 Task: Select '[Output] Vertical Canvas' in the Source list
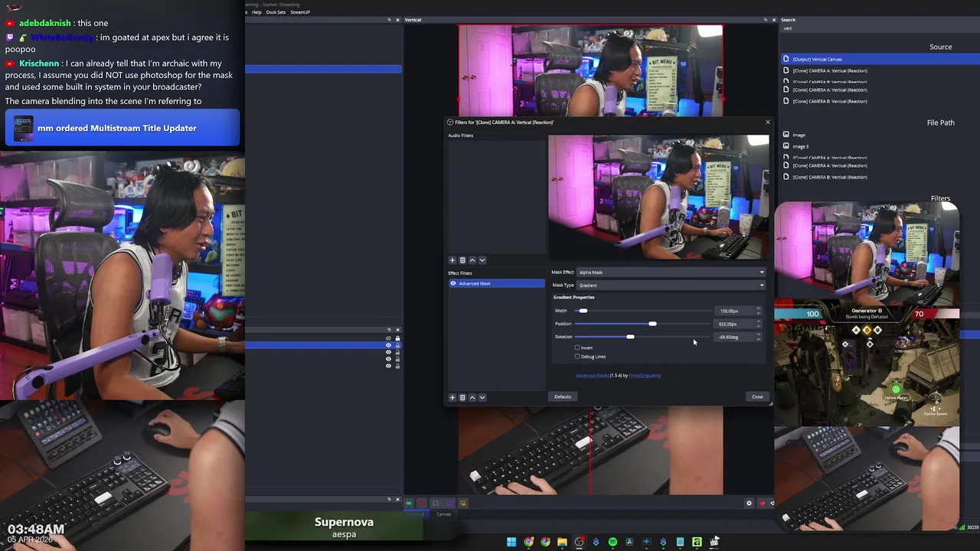879,59
